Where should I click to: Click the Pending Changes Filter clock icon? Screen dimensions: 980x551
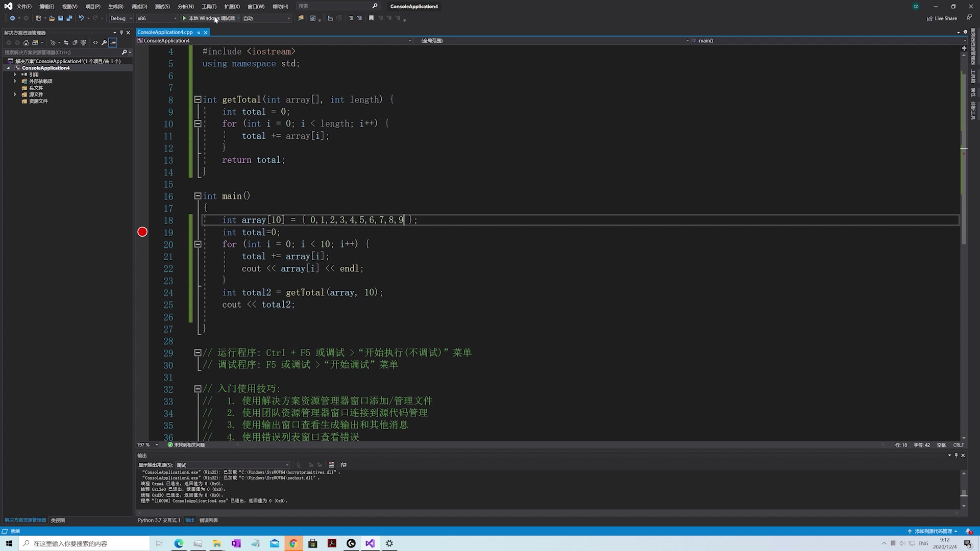click(53, 43)
